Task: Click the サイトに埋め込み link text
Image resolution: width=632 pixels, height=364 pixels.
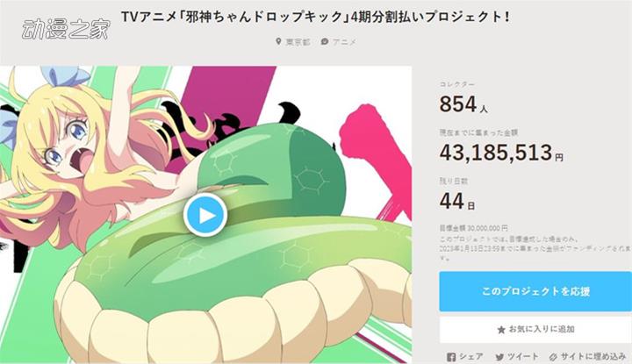Action: tap(593, 356)
